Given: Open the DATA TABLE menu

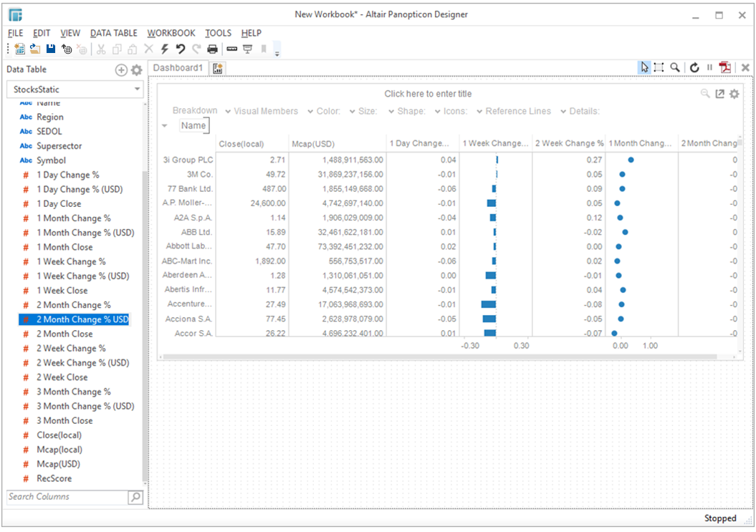Looking at the screenshot, I should pos(114,33).
